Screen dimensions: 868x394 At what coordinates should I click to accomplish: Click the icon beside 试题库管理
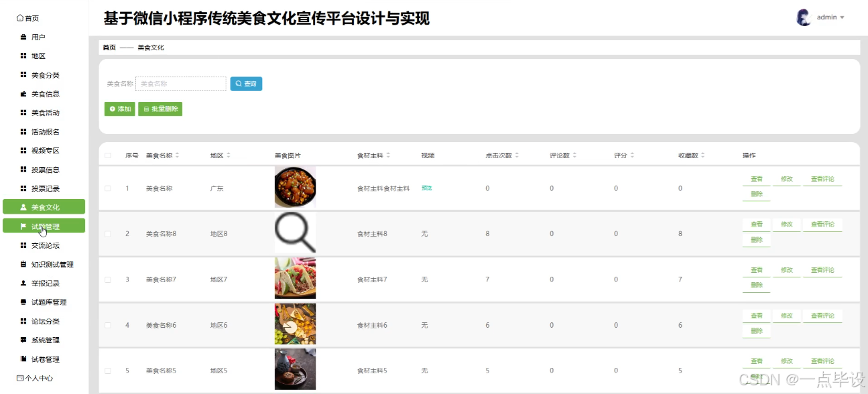[x=23, y=302]
